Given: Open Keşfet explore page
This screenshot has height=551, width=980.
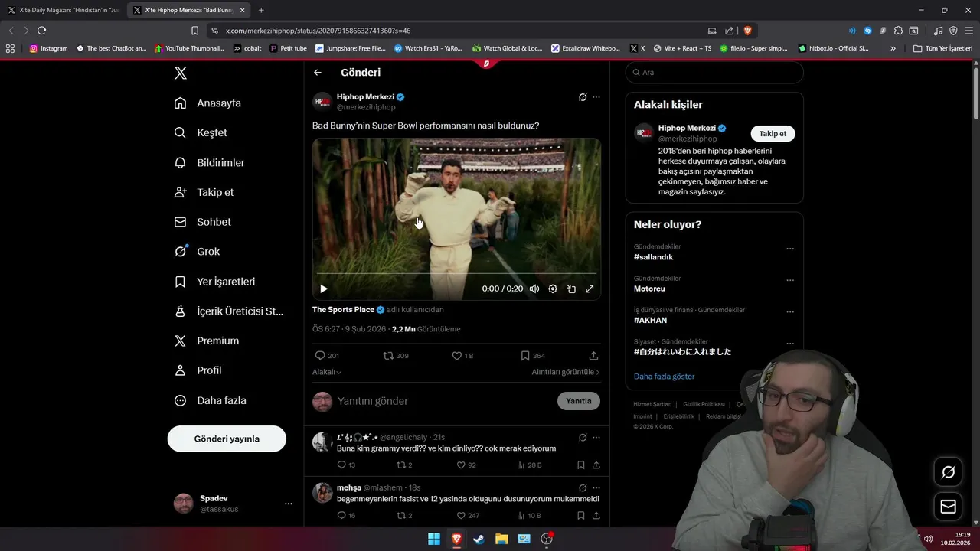Looking at the screenshot, I should pyautogui.click(x=201, y=132).
